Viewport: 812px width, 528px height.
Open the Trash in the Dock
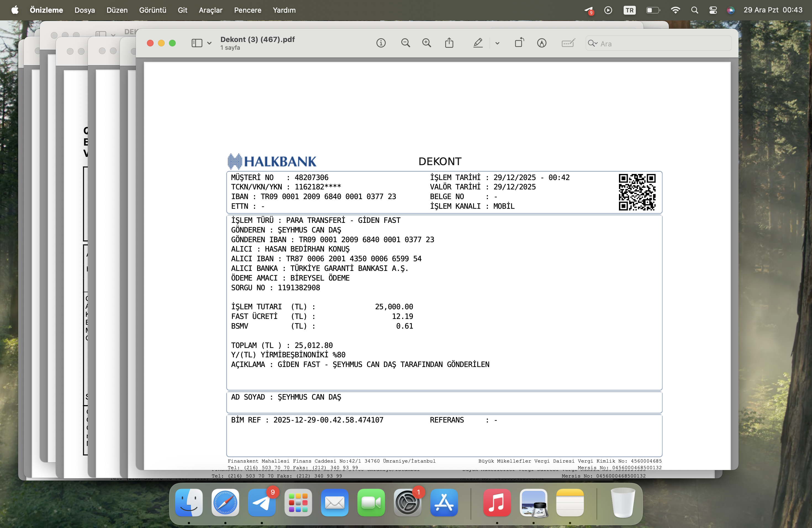click(623, 502)
